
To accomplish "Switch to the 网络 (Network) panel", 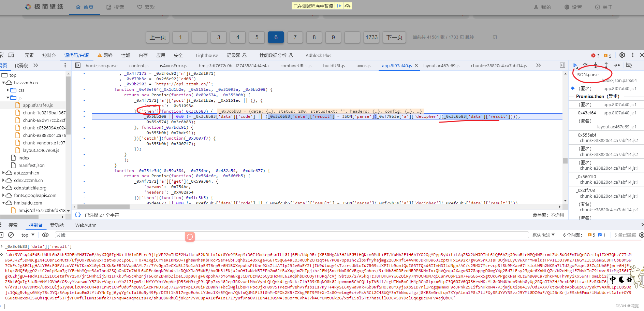I will pyautogui.click(x=105, y=55).
